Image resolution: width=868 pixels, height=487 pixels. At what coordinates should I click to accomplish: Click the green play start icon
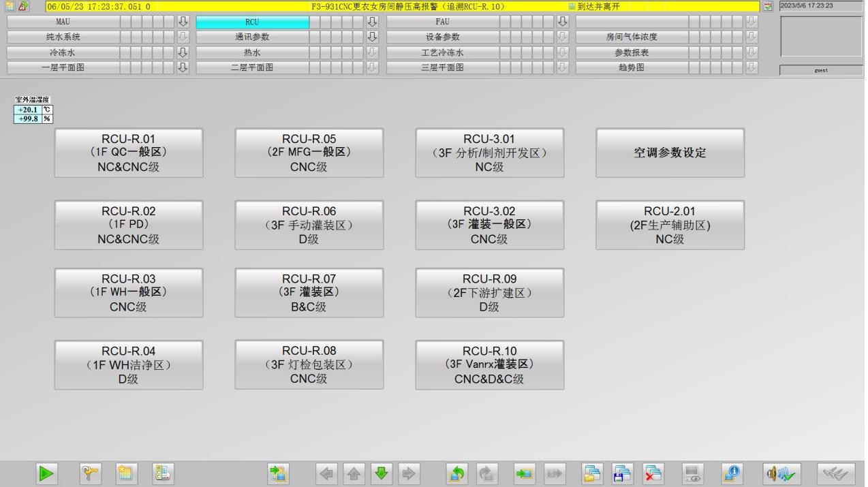pos(46,473)
